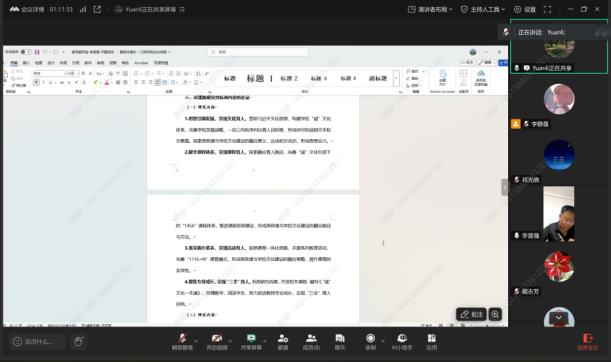Collapse the participant video sidebar arrow
Screen dimensions: 611x362
tap(505, 187)
